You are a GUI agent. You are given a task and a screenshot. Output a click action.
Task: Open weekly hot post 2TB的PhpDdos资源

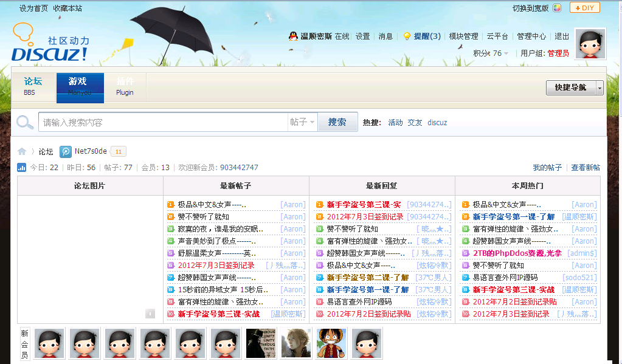point(517,253)
